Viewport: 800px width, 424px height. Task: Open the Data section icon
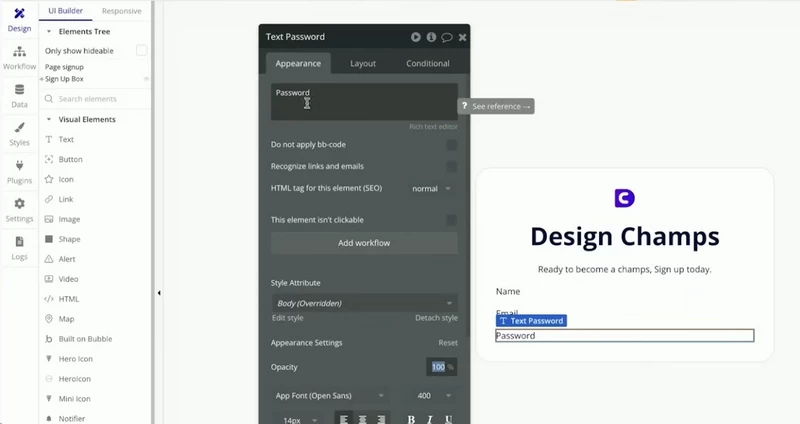coord(19,96)
